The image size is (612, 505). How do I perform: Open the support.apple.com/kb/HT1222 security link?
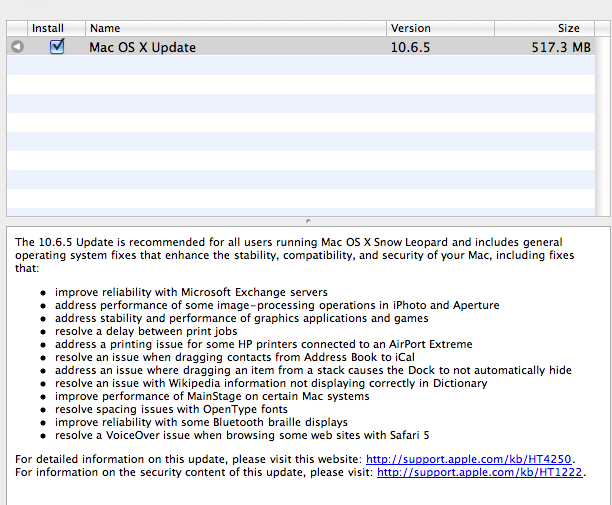pos(479,472)
